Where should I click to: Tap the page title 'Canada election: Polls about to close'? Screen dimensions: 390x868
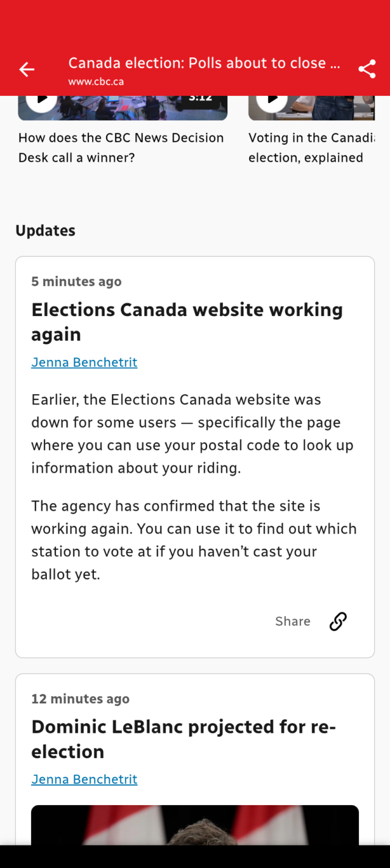[x=204, y=63]
